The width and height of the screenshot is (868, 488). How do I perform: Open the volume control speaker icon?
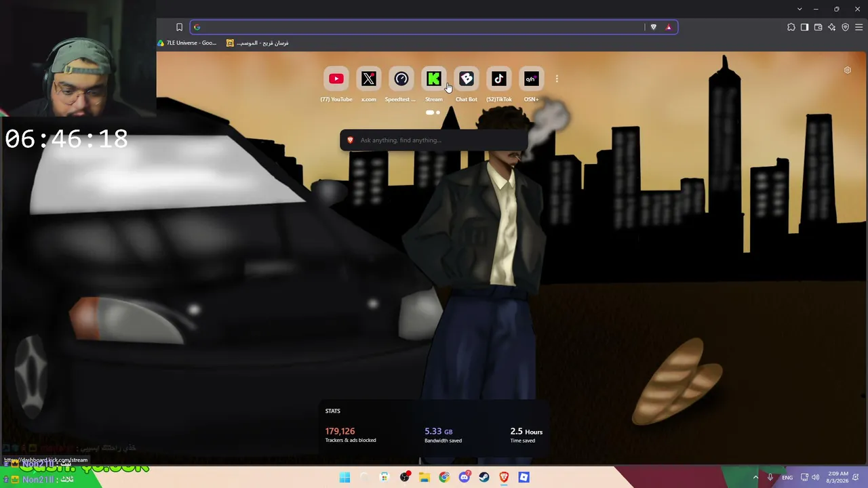point(815,477)
